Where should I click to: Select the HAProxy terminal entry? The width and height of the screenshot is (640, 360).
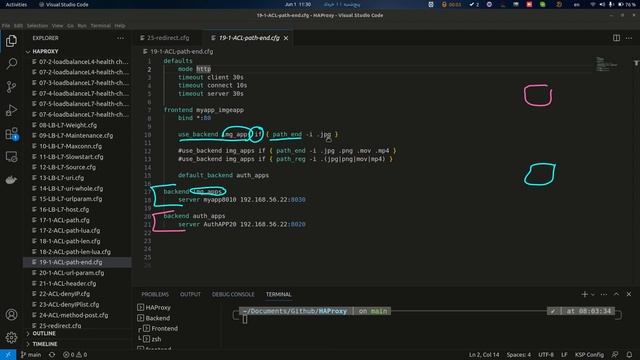click(158, 307)
